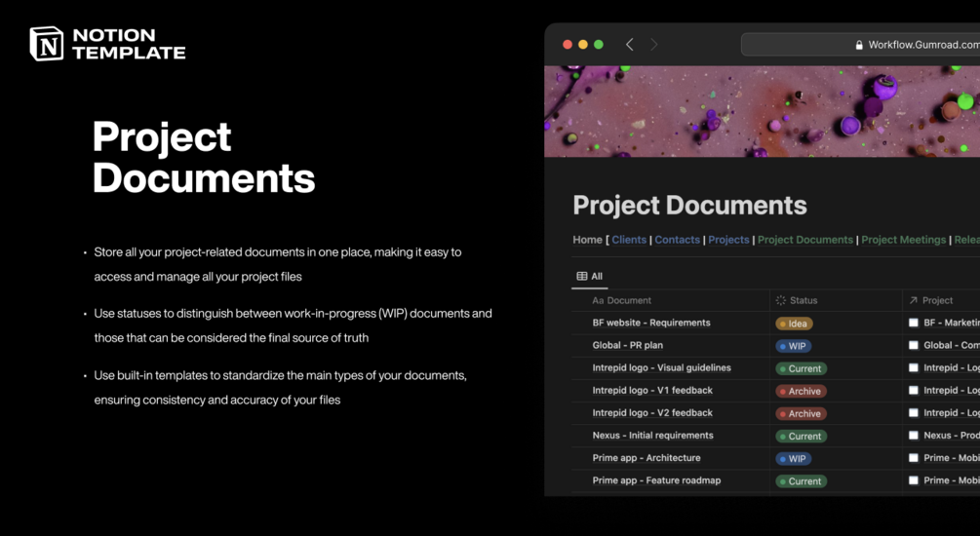Click the Notion logo icon
The width and height of the screenshot is (980, 536).
click(46, 44)
